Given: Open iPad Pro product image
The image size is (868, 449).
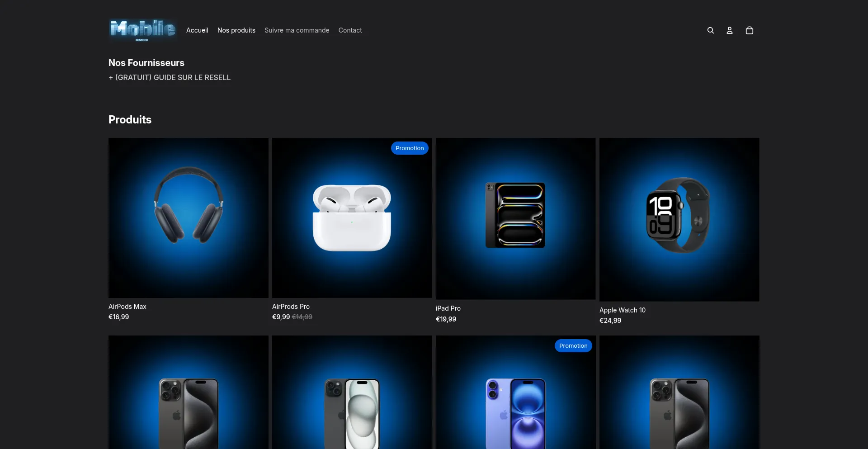Looking at the screenshot, I should point(516,219).
